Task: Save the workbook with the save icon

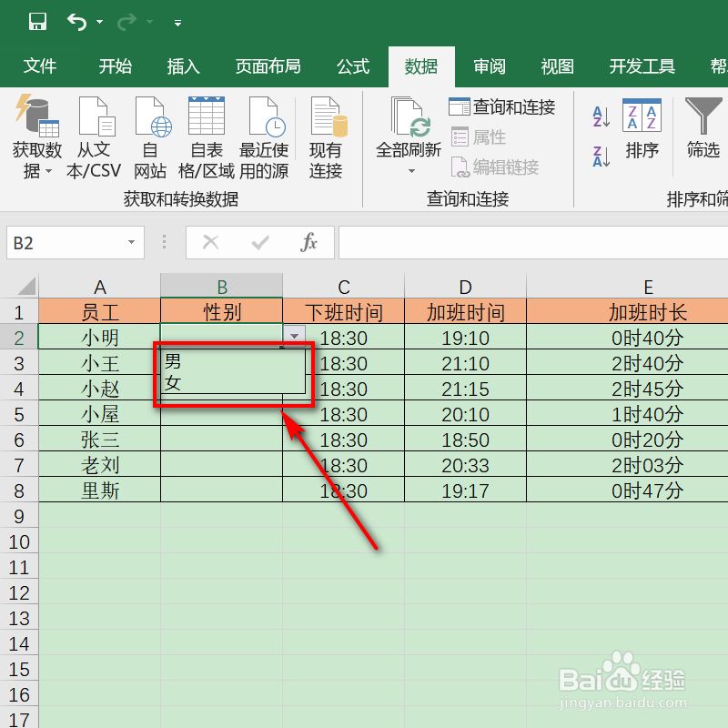Action: click(x=36, y=20)
